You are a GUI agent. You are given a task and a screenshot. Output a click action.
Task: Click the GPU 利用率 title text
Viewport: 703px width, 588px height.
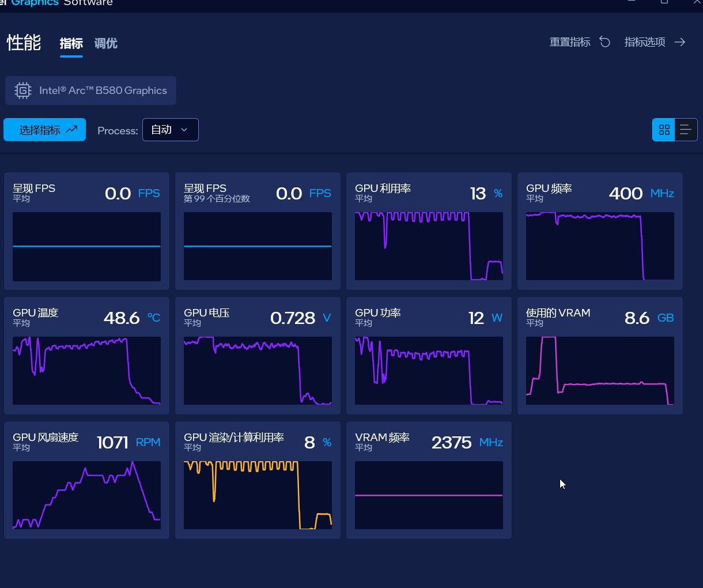pos(383,189)
